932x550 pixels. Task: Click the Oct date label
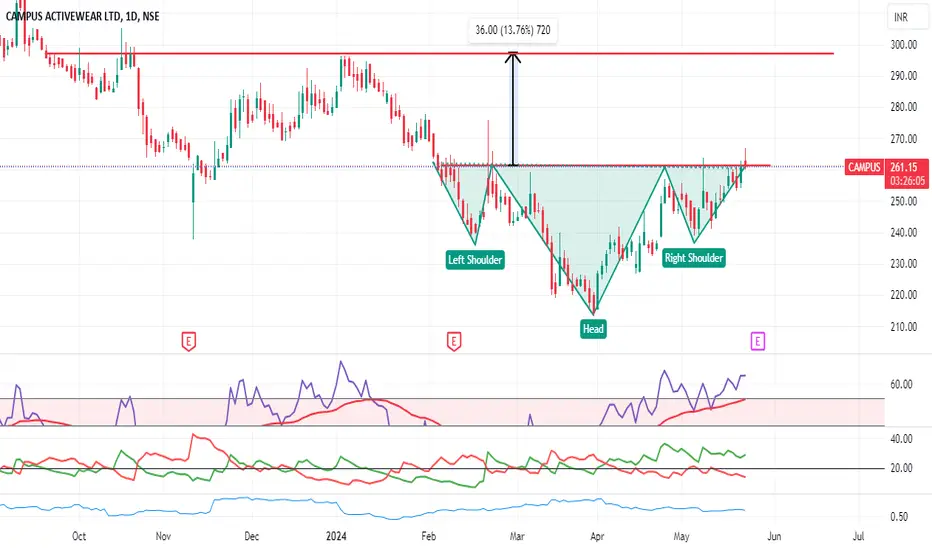click(x=79, y=536)
